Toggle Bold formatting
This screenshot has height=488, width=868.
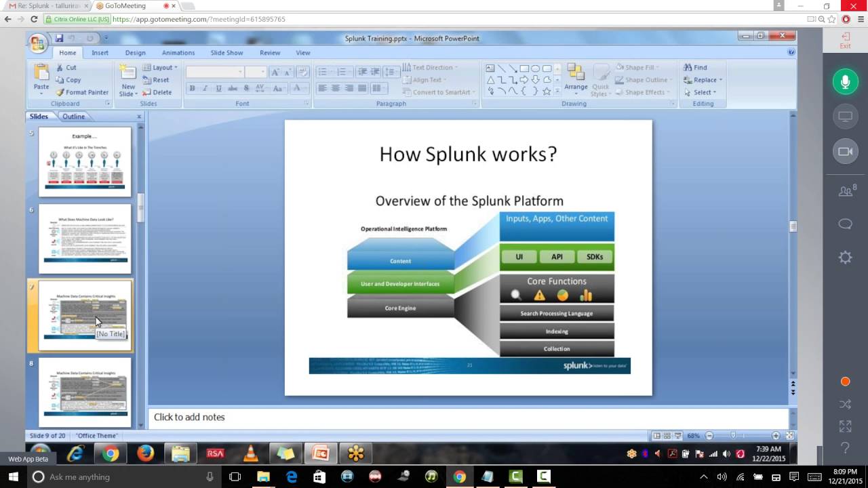tap(192, 88)
